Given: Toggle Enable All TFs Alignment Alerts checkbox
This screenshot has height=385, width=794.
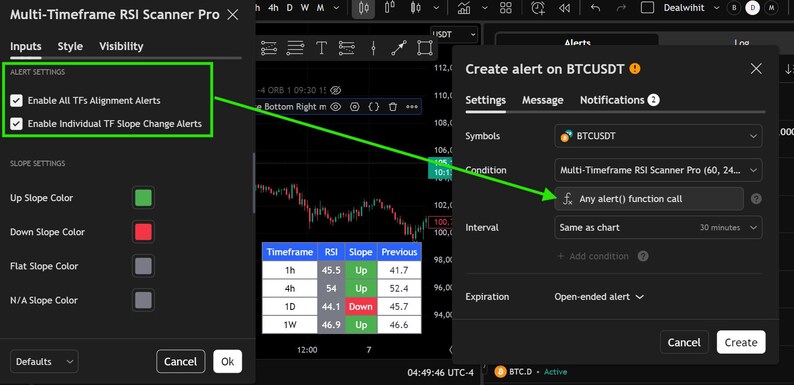Looking at the screenshot, I should pos(17,100).
